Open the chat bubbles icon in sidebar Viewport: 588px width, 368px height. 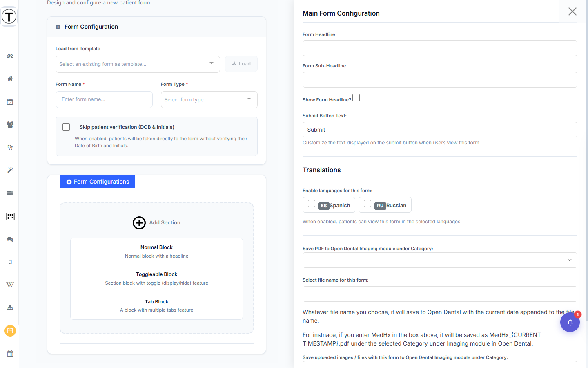click(10, 239)
